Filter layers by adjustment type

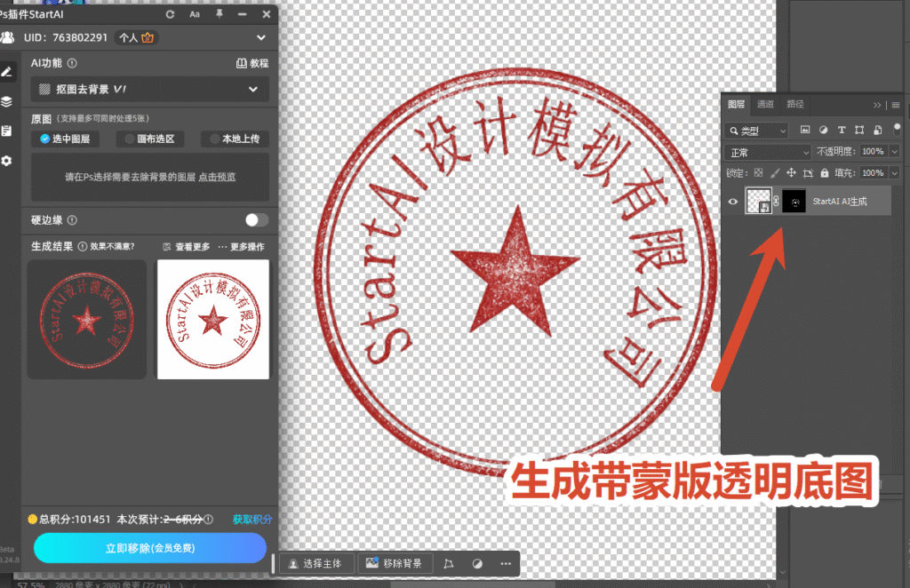(823, 130)
